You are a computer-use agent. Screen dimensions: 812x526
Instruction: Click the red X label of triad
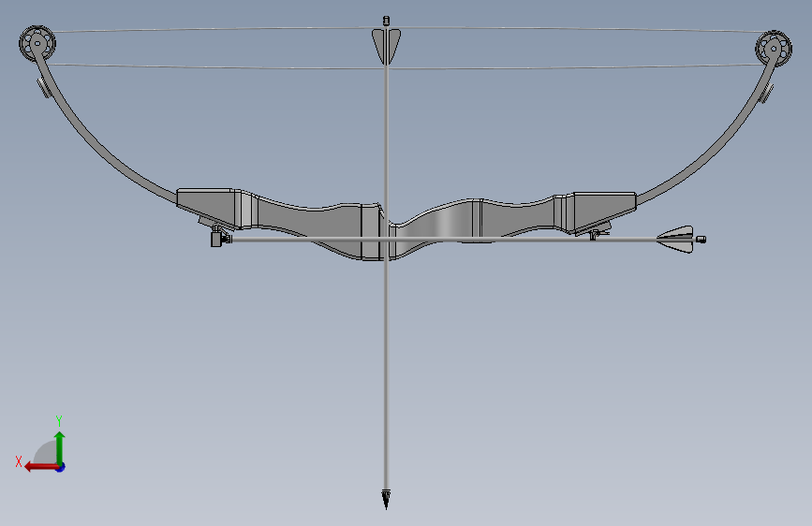coord(19,461)
